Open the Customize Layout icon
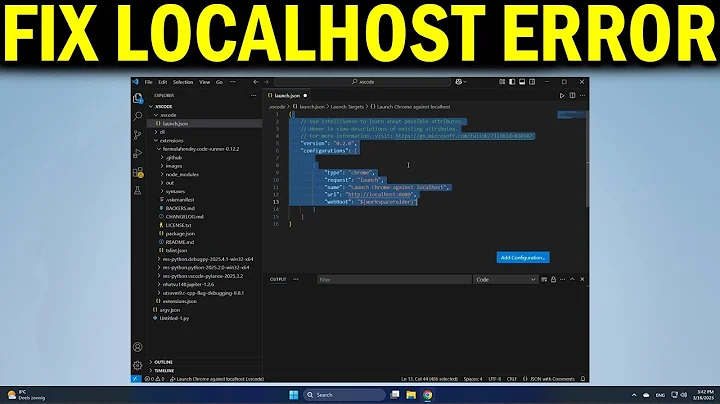The image size is (720, 404). pyautogui.click(x=502, y=82)
